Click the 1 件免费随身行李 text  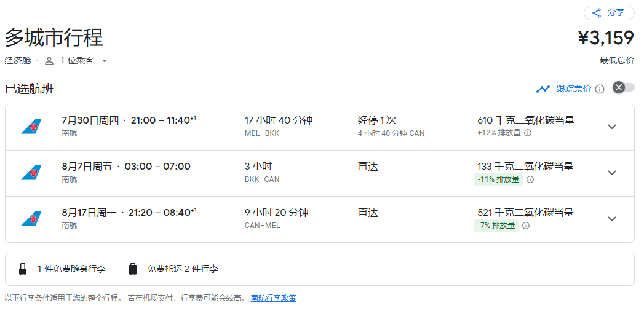[71, 269]
